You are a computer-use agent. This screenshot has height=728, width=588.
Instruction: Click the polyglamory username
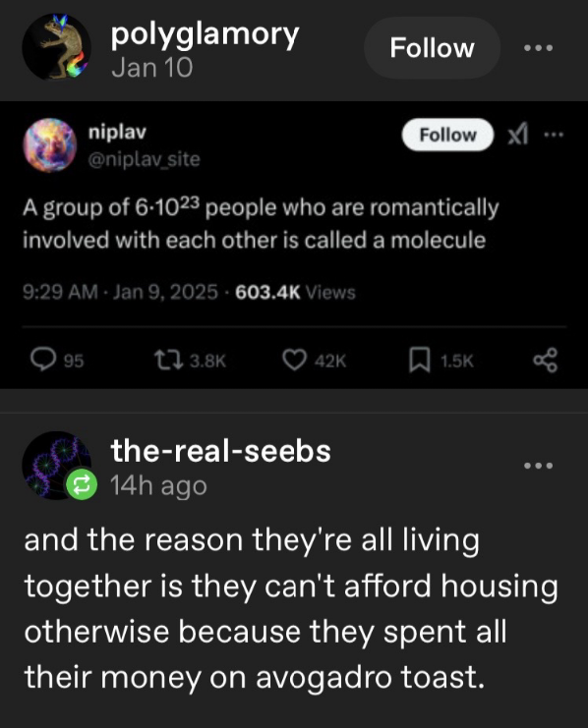coord(205,35)
